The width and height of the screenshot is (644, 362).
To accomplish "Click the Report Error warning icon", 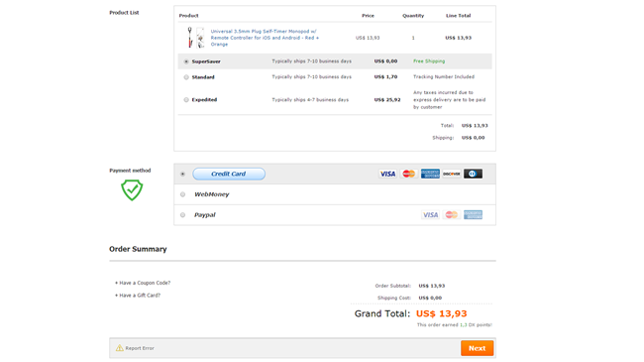I will click(x=120, y=348).
